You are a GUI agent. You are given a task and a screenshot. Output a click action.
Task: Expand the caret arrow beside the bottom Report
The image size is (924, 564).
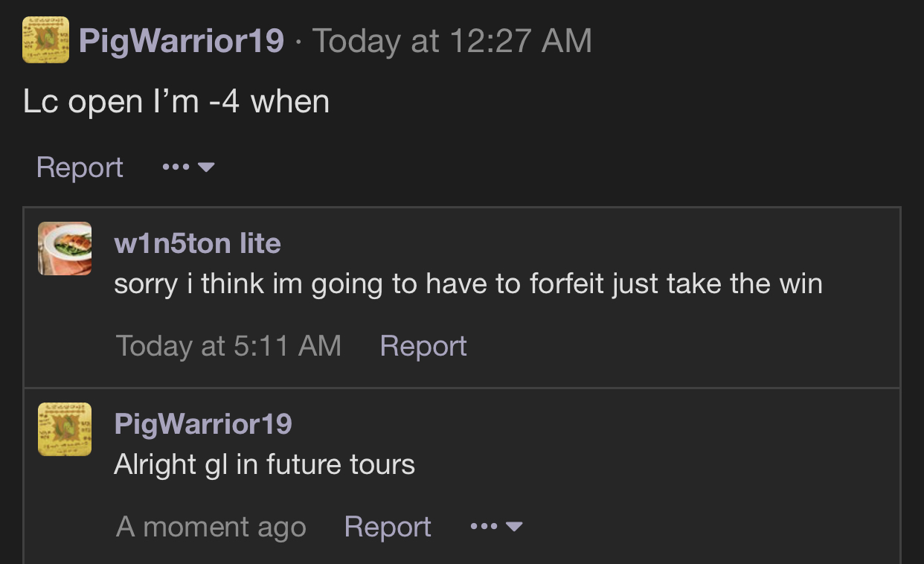[514, 527]
